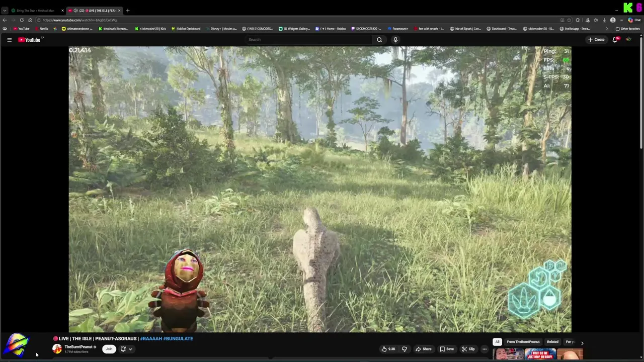Image resolution: width=644 pixels, height=362 pixels.
Task: Go back using browser back arrow
Action: click(x=5, y=20)
